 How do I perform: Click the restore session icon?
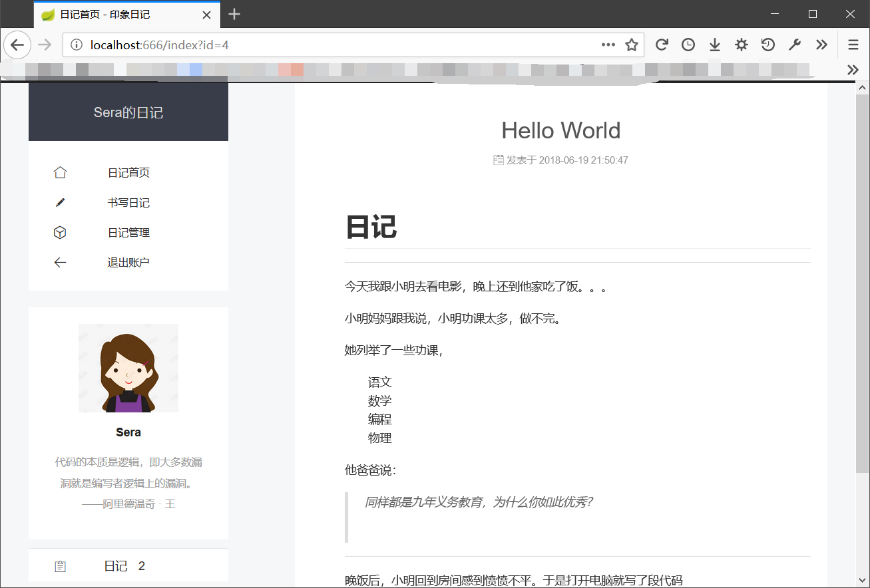767,45
